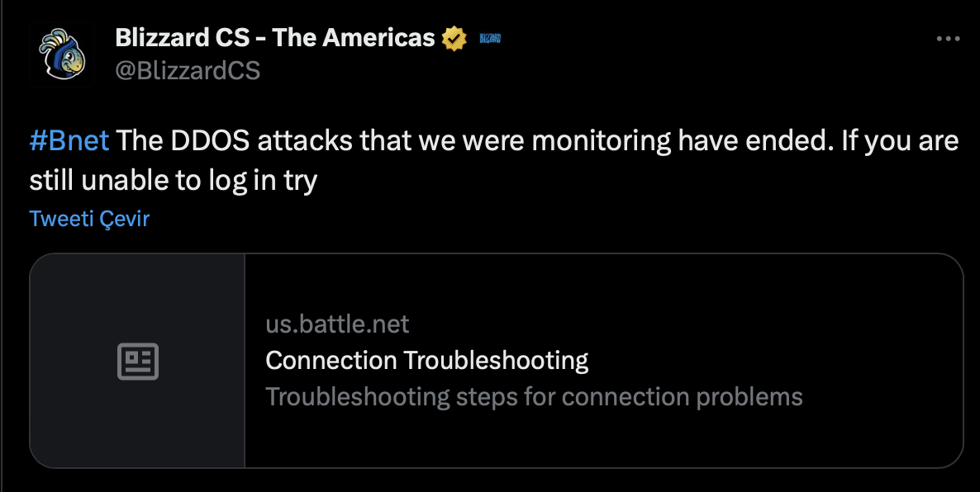Viewport: 980px width, 492px height.
Task: Click the phrase "have ended" in the tweet
Action: pos(750,141)
